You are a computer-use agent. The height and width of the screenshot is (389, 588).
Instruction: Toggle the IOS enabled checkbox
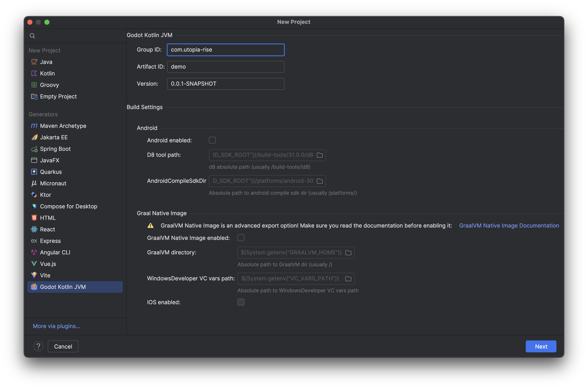[241, 302]
